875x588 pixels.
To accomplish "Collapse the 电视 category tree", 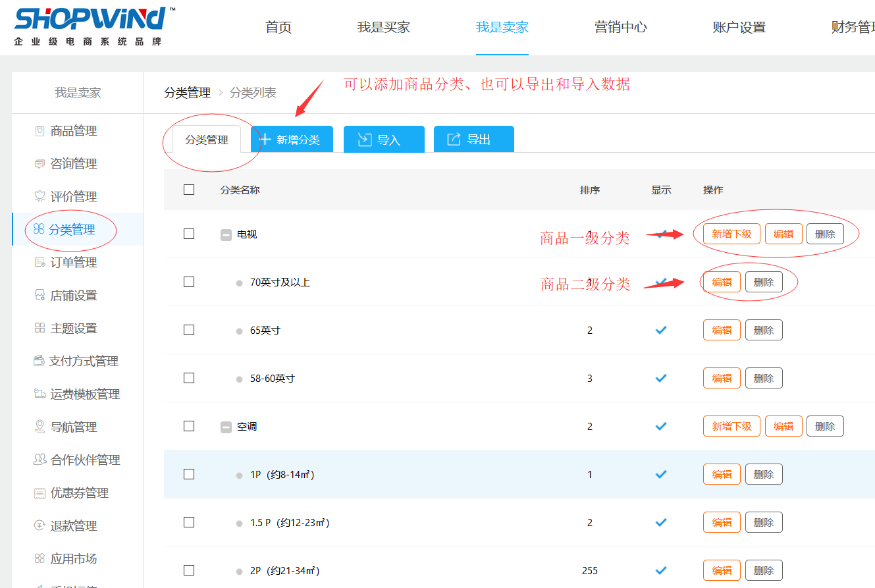I will click(x=226, y=234).
